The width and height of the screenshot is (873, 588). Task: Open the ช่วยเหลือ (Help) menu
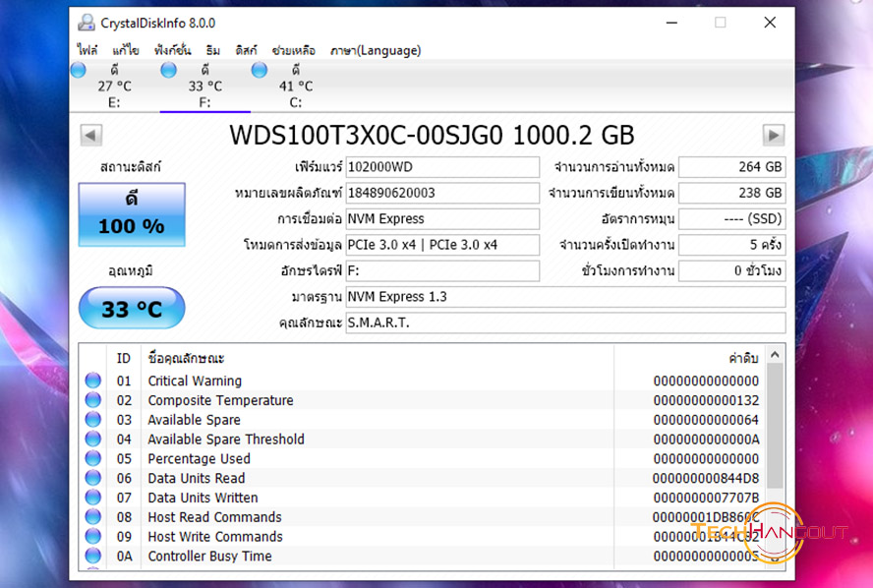pos(293,50)
